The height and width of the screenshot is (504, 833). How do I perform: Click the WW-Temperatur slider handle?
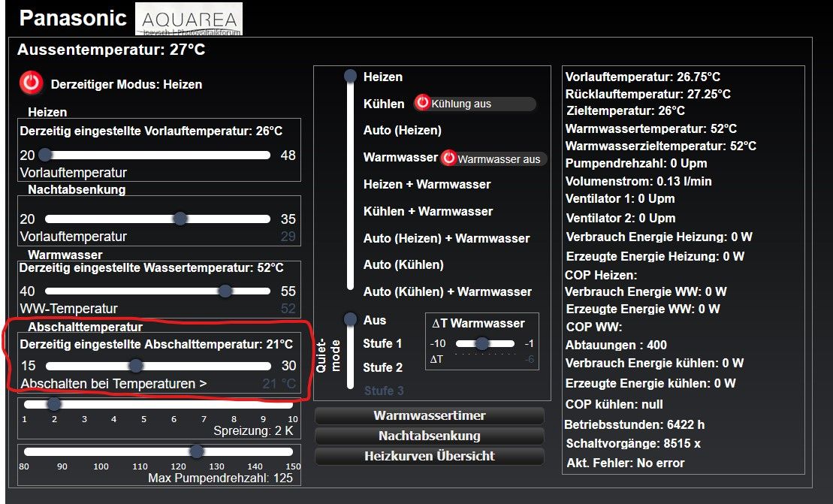(x=225, y=291)
